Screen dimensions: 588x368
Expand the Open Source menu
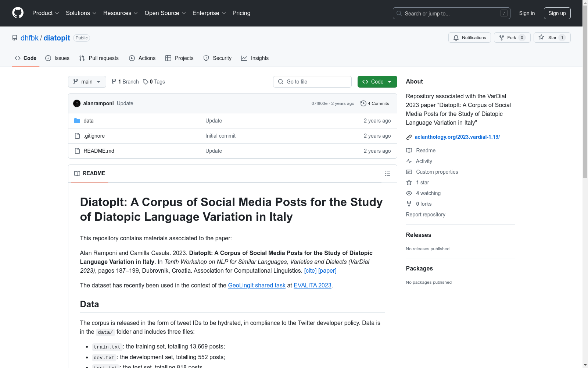click(x=165, y=13)
